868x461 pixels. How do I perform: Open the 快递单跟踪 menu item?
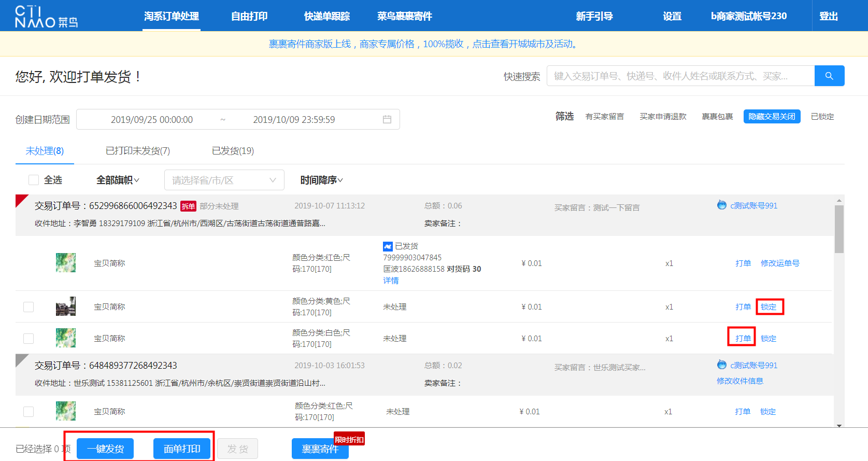click(x=326, y=16)
